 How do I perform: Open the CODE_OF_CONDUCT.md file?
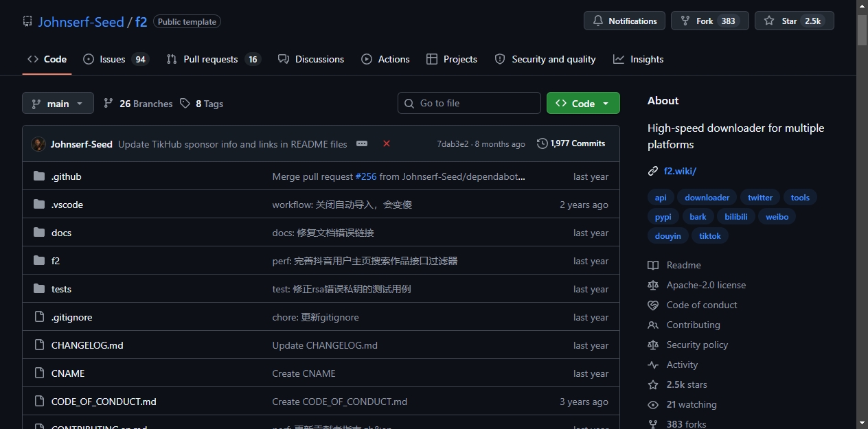pos(104,402)
